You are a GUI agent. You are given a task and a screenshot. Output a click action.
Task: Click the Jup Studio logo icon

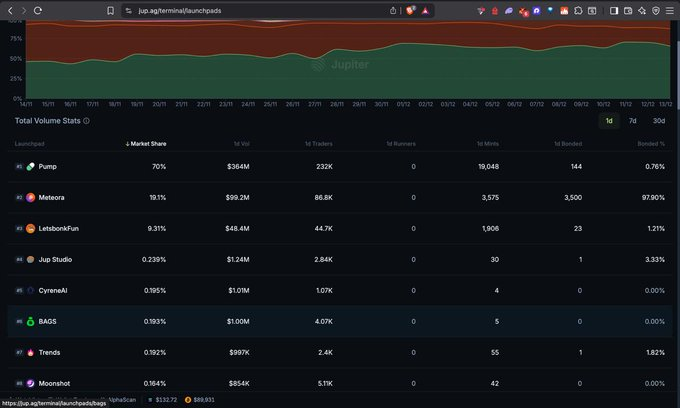30,260
